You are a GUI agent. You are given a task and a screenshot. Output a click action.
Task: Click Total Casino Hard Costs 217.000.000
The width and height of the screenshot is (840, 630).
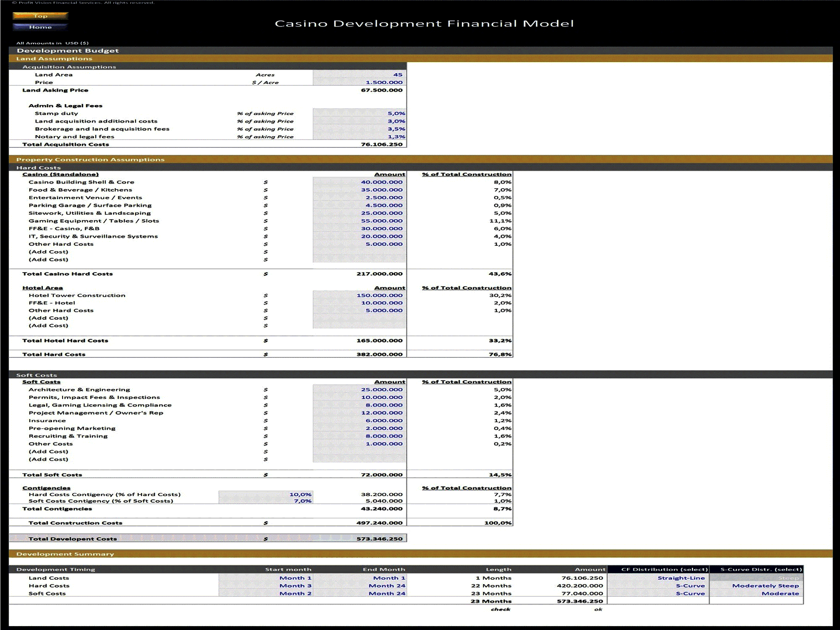coord(379,274)
